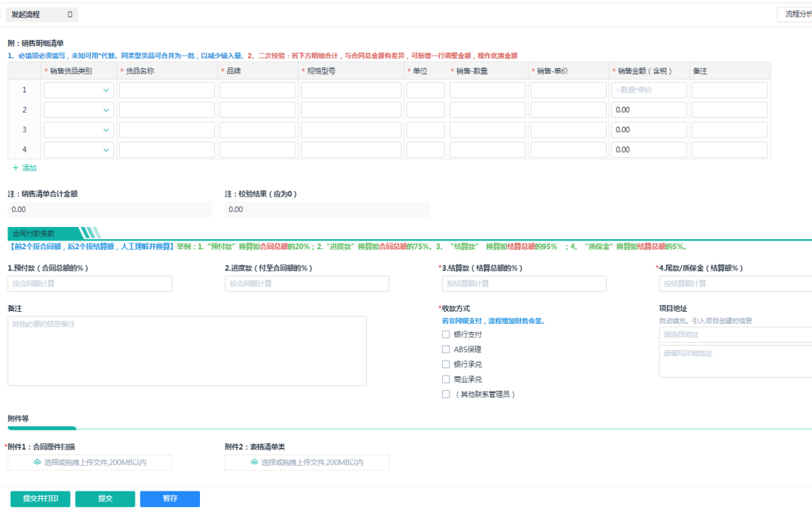
Task: Click the 1.预付款 percentage input field
Action: [90, 284]
